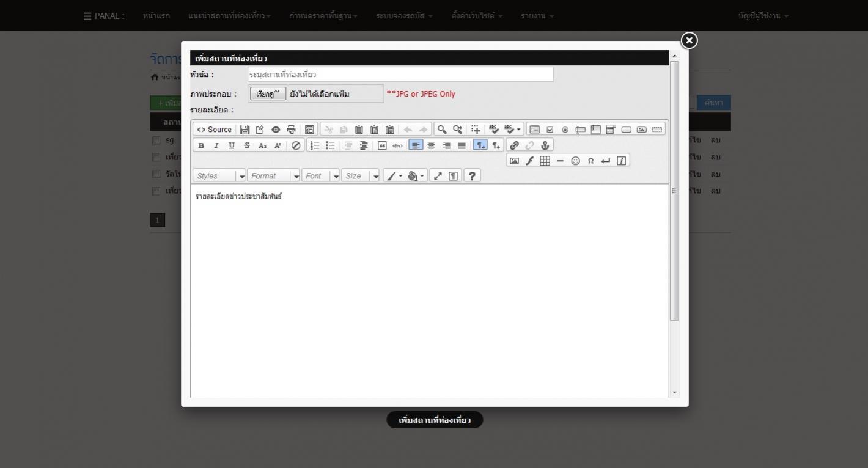
Task: Justify the text block
Action: coord(462,145)
